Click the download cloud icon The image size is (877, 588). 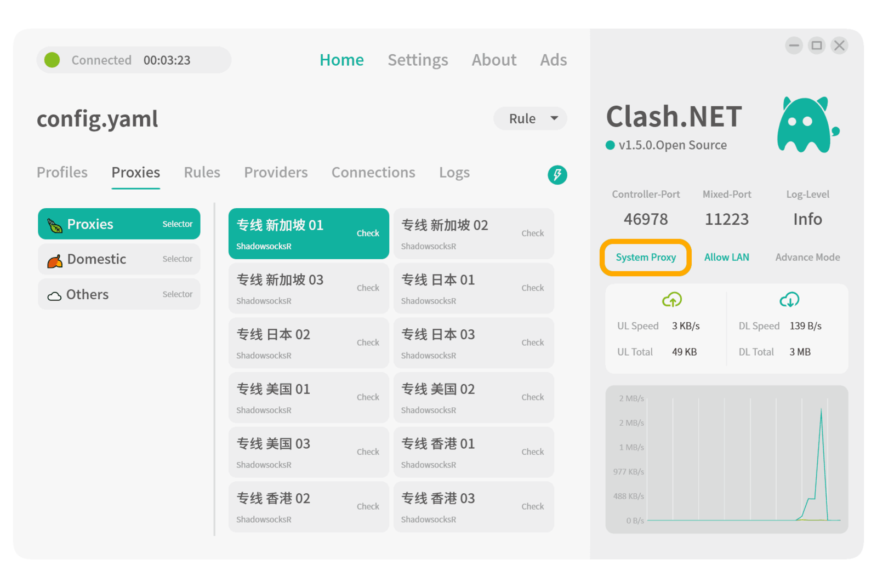click(789, 300)
